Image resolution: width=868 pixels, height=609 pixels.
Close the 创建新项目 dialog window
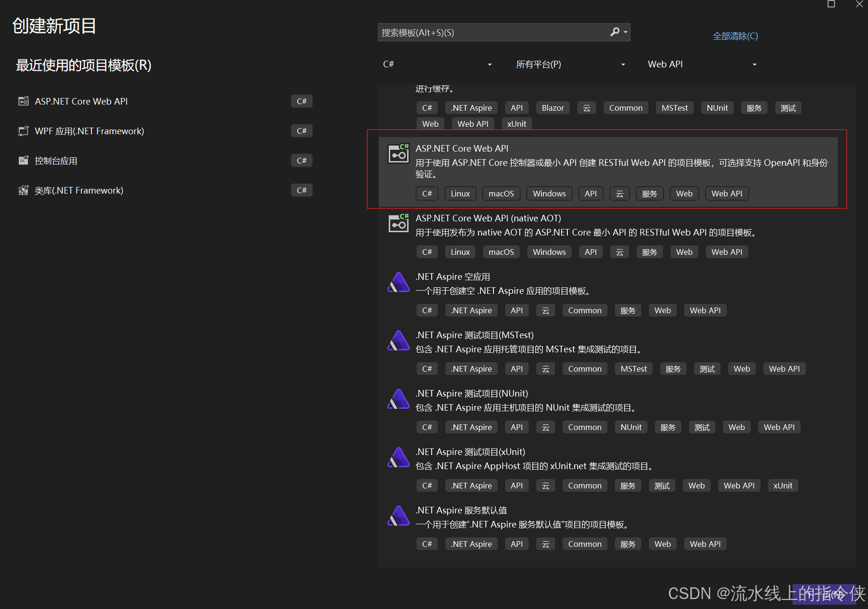coord(860,4)
